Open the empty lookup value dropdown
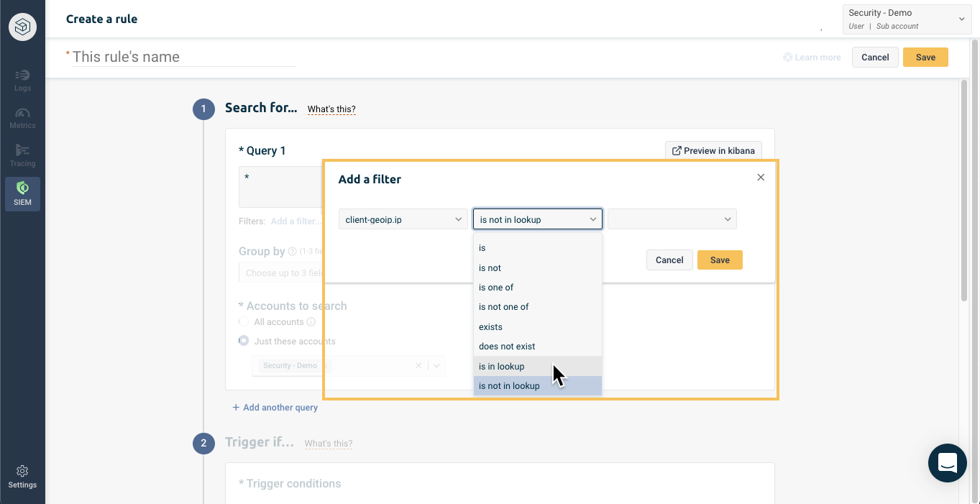The image size is (980, 504). 671,219
